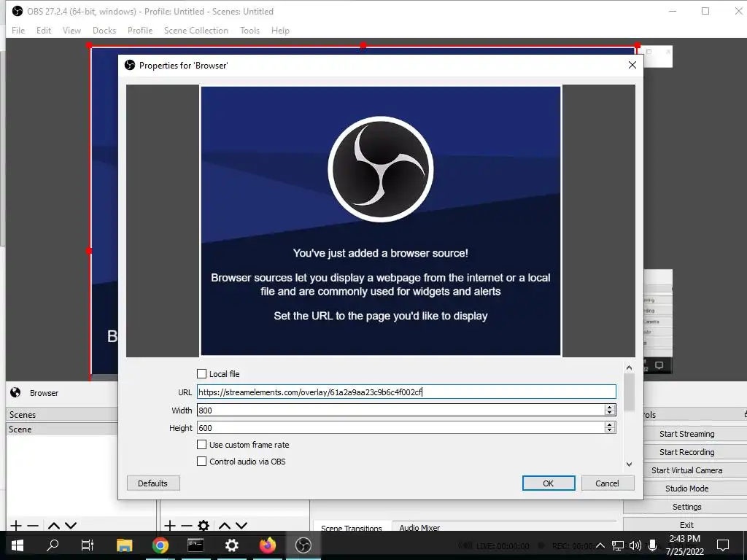Image resolution: width=747 pixels, height=560 pixels.
Task: Click the volume speaker tray icon
Action: pos(635,545)
